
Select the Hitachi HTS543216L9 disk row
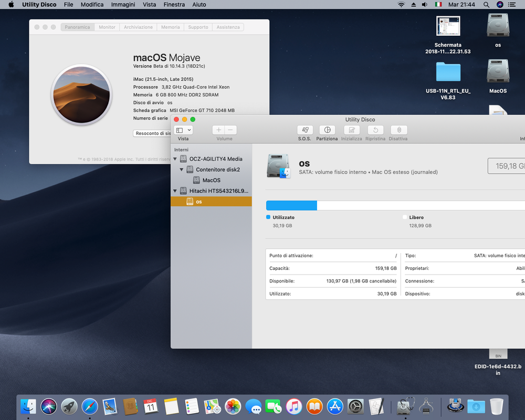point(211,191)
